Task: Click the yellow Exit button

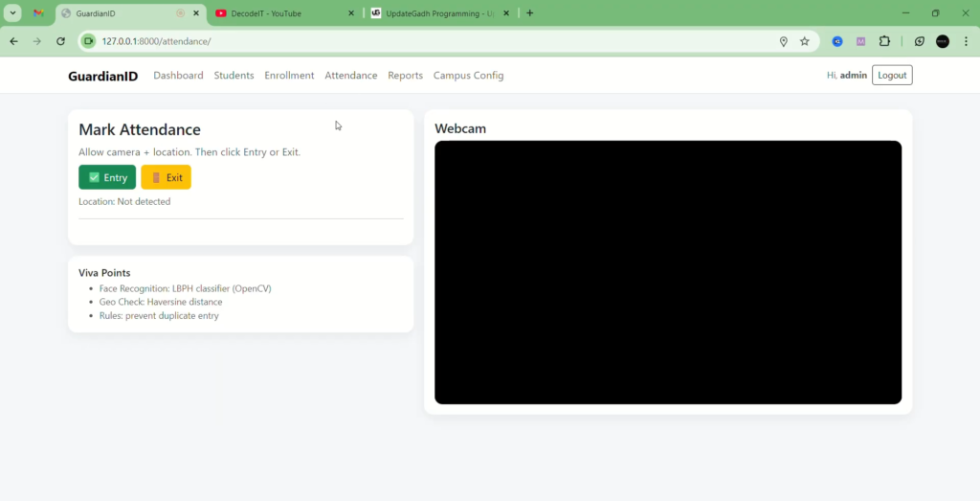Action: pyautogui.click(x=166, y=177)
